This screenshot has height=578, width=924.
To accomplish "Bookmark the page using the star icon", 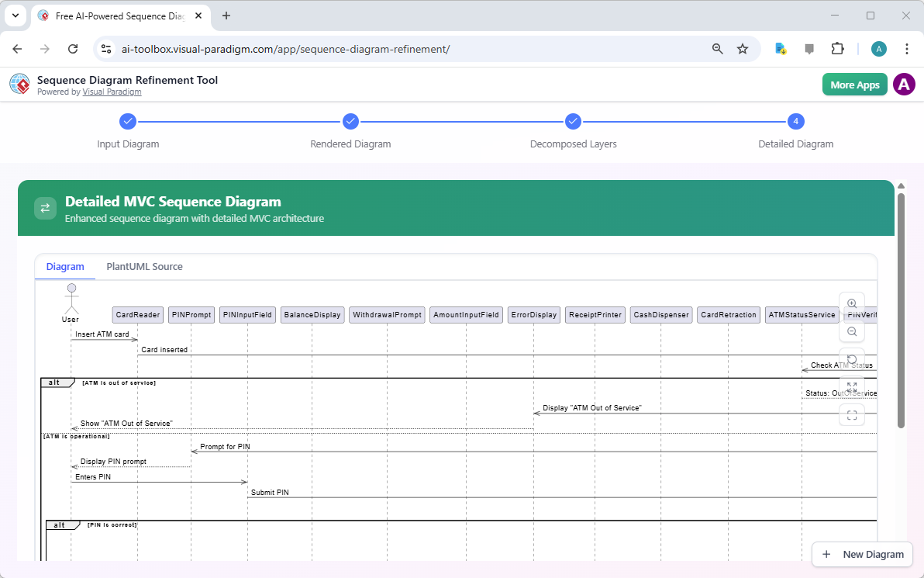I will [x=743, y=48].
